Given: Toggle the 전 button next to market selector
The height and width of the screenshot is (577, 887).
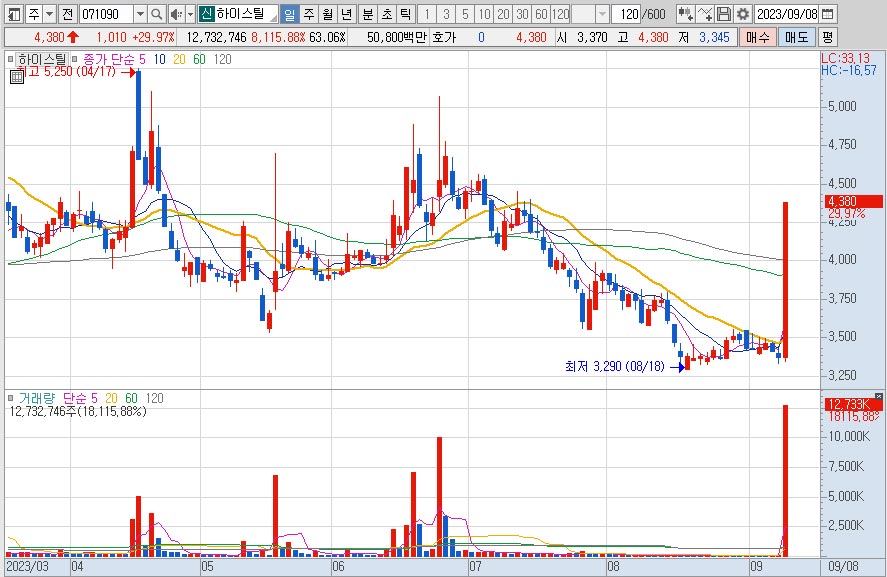Looking at the screenshot, I should pyautogui.click(x=67, y=14).
